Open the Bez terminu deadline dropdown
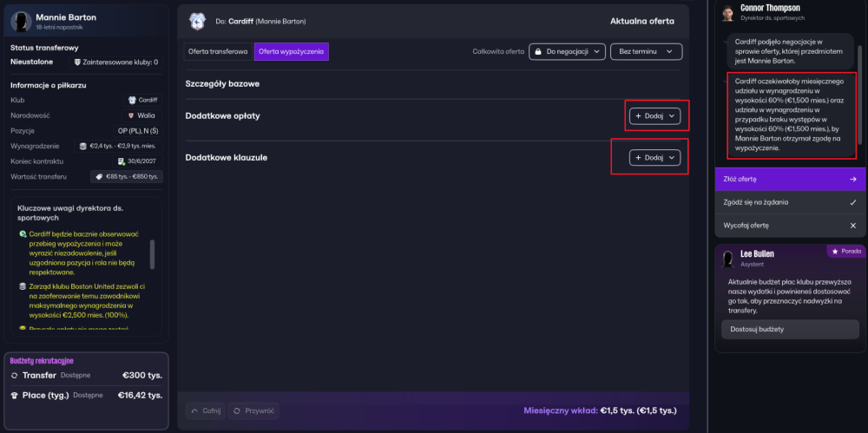 click(646, 52)
